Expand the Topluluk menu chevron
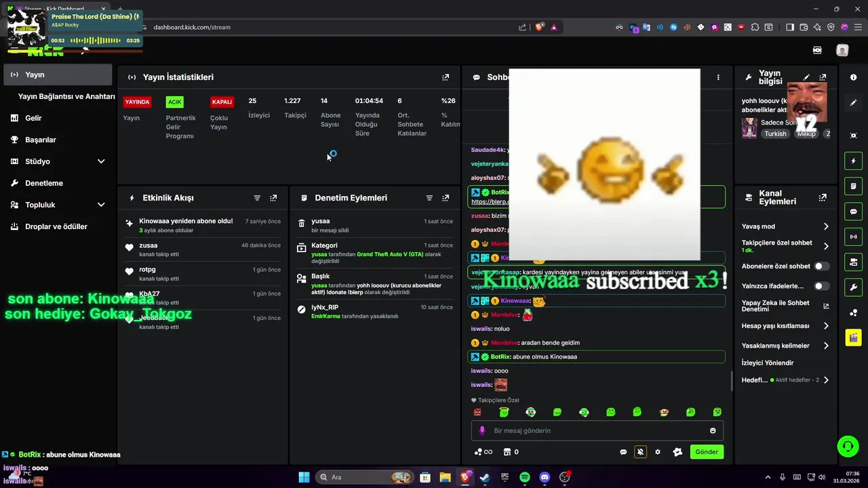 click(x=101, y=205)
